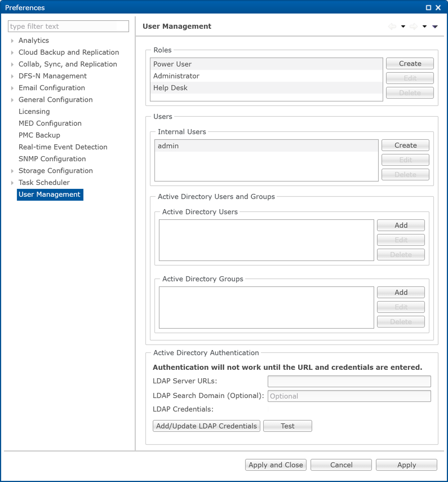Open Collab, Sync, and Replication preferences
448x482 pixels.
coord(68,64)
